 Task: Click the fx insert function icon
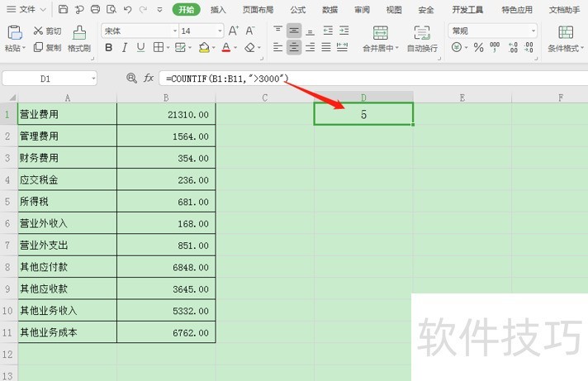pos(149,78)
